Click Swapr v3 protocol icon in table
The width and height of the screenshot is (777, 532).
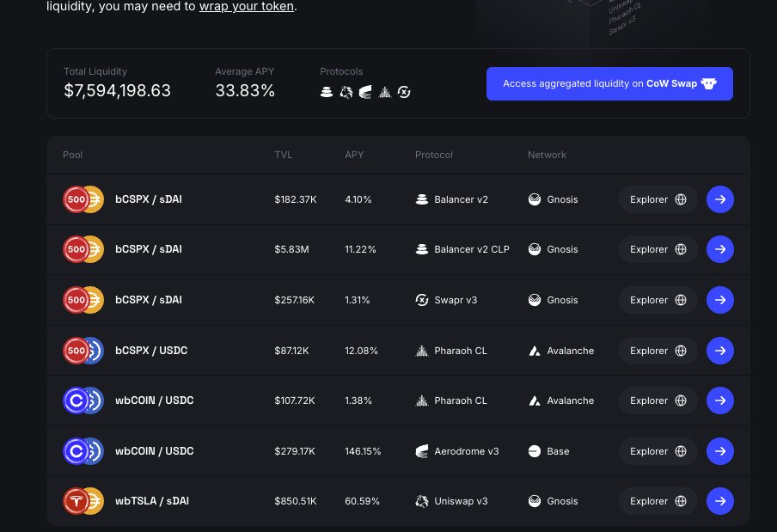pos(422,300)
